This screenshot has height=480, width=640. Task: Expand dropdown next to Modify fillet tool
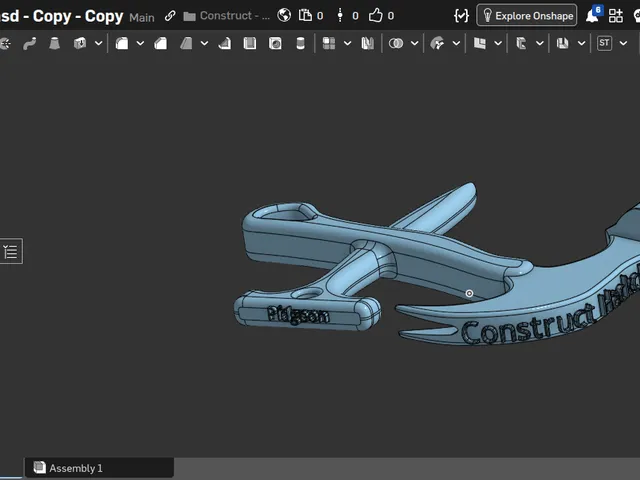(x=456, y=43)
